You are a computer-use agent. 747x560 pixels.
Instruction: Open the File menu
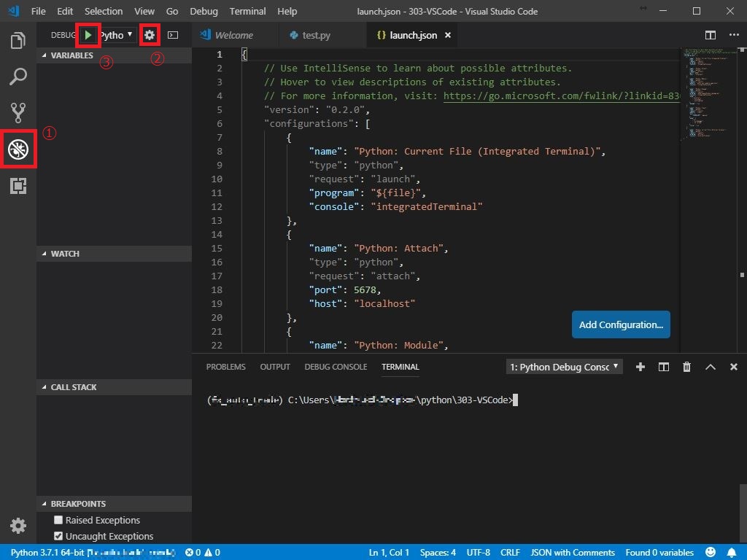pos(39,11)
